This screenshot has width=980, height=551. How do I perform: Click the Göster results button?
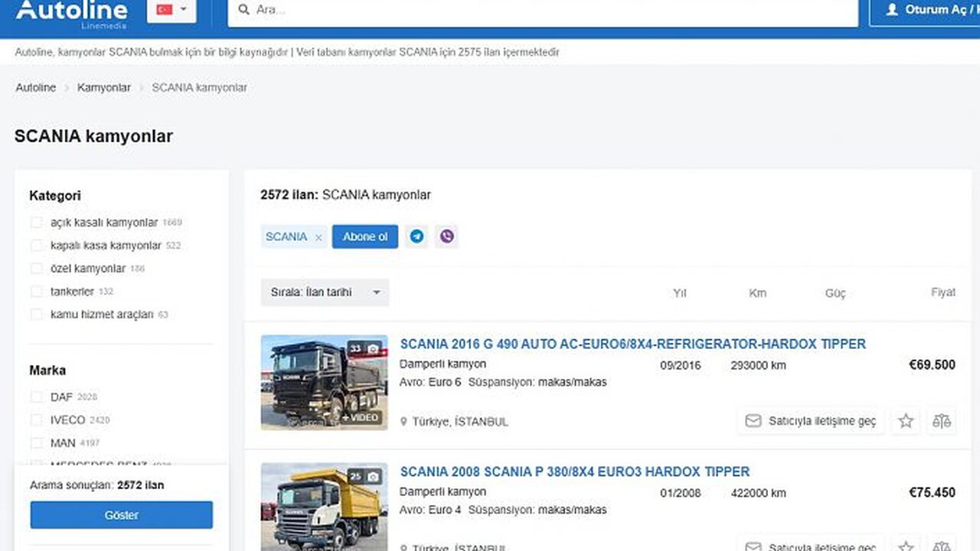[x=121, y=515]
